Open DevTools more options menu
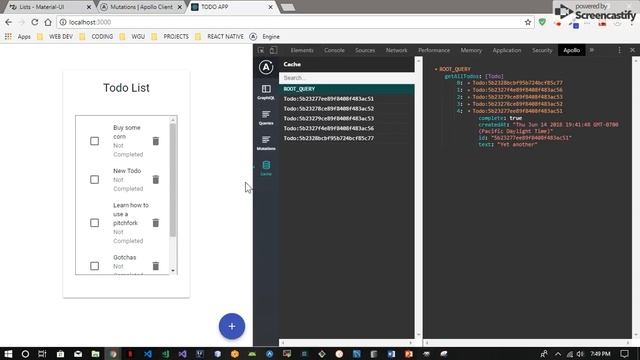Viewport: 640px width, 360px height. (619, 50)
